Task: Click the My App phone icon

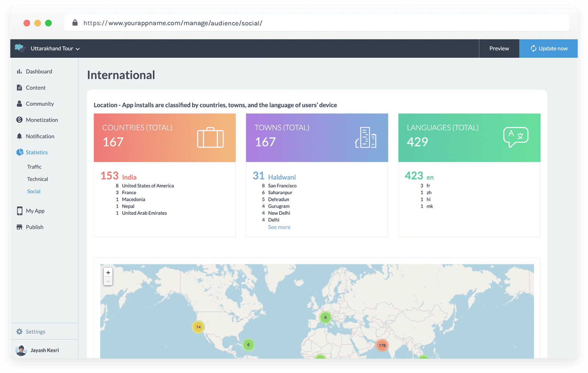Action: point(19,211)
